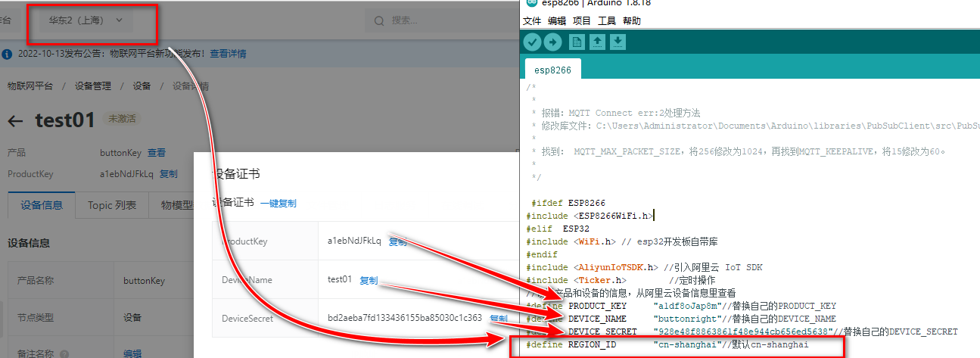This screenshot has height=358, width=980.
Task: Click the announcement info icon
Action: click(7, 54)
